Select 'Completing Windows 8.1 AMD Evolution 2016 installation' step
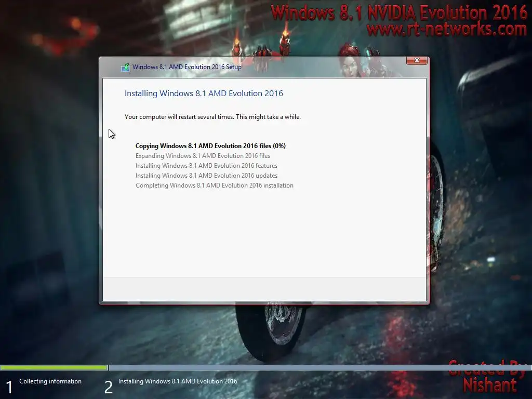The height and width of the screenshot is (399, 532). point(215,185)
